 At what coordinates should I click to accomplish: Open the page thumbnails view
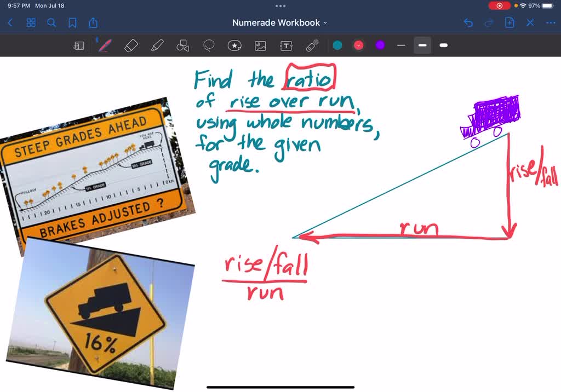tap(31, 23)
